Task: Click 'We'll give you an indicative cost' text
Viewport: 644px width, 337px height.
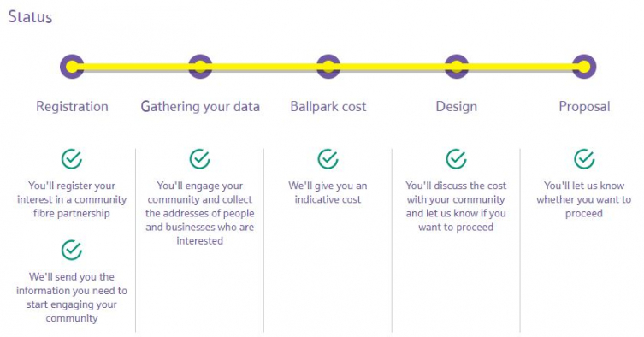Action: tap(328, 192)
